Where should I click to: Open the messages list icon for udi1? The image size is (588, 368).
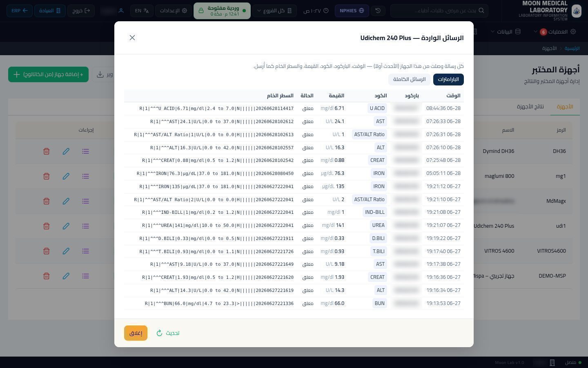pyautogui.click(x=85, y=226)
